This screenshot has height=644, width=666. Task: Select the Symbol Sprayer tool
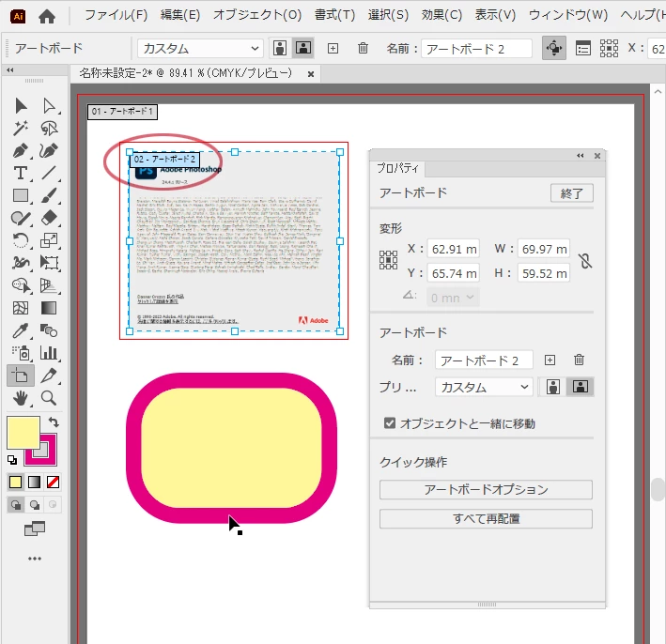tap(21, 353)
